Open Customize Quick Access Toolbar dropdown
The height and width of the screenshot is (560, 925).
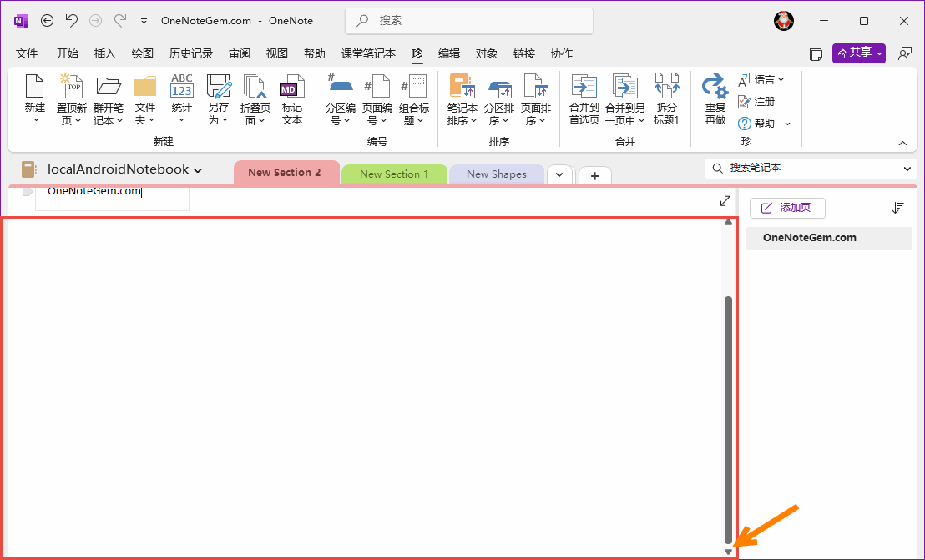pyautogui.click(x=144, y=21)
